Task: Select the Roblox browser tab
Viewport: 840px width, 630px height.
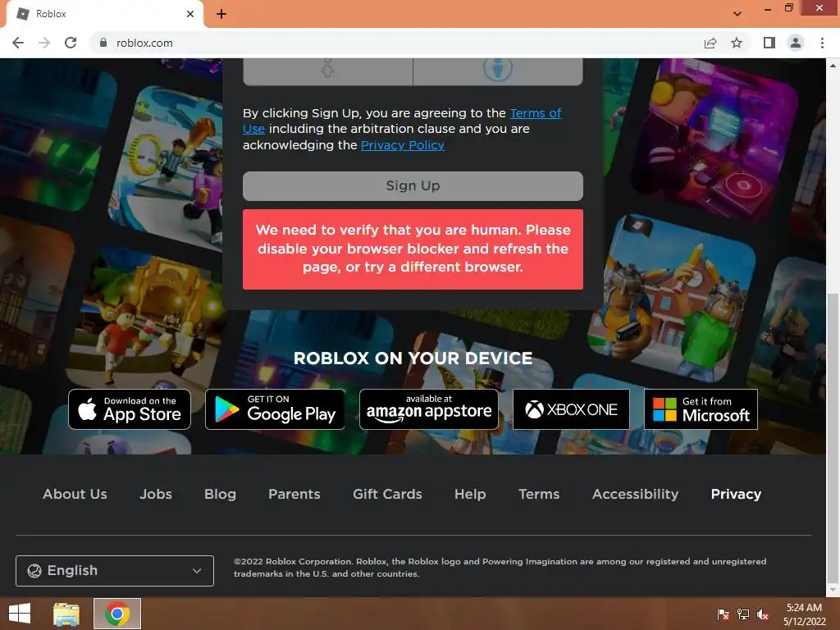Action: click(104, 14)
